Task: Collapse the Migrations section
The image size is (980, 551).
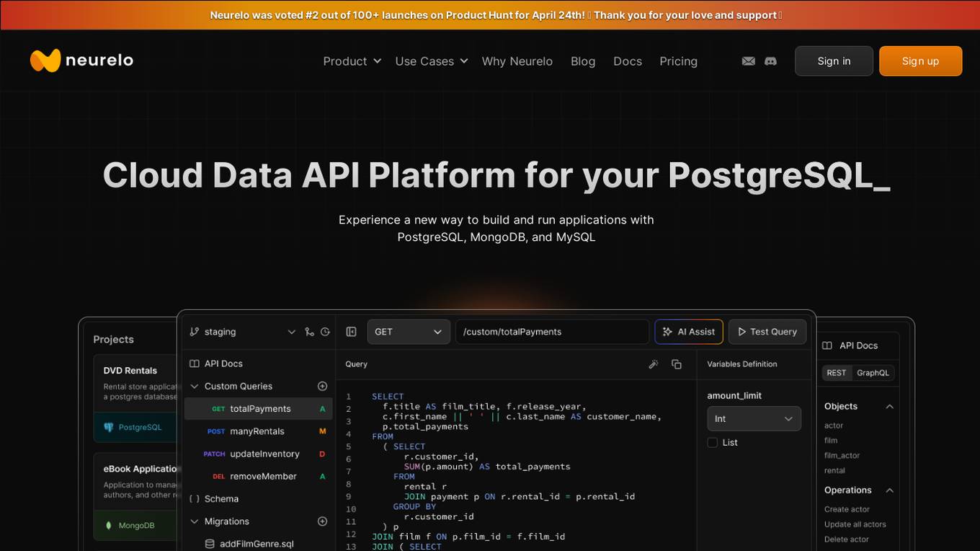Action: pyautogui.click(x=195, y=521)
